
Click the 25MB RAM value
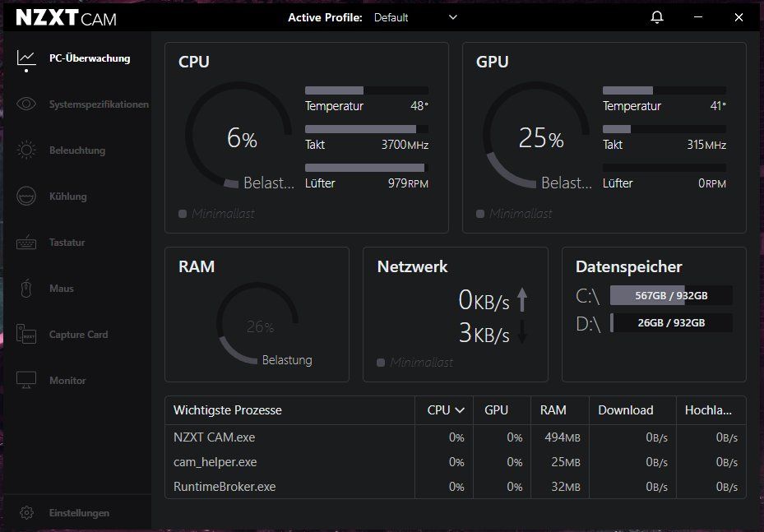click(x=566, y=462)
